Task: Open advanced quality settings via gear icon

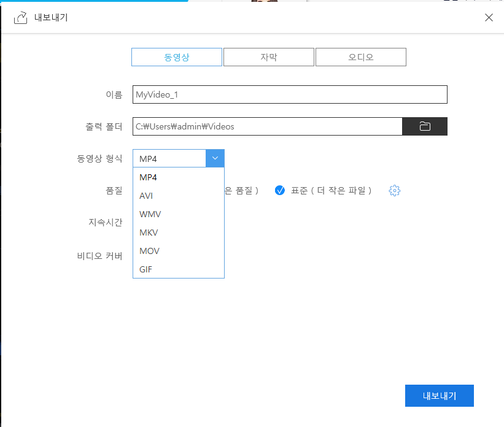Action: [x=394, y=190]
